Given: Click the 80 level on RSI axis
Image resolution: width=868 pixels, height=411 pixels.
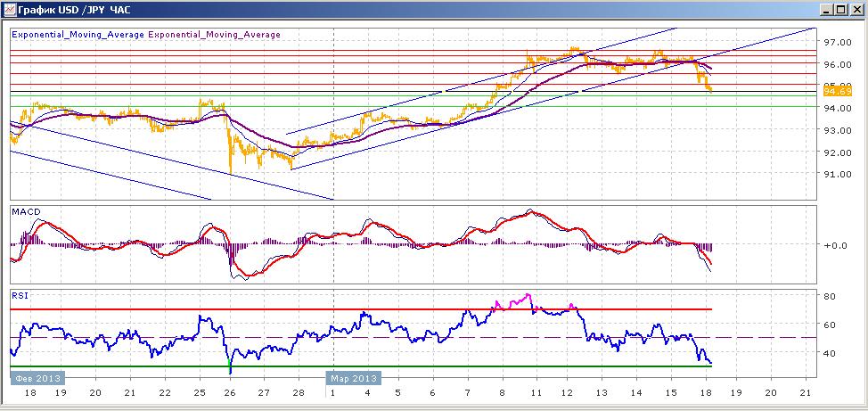Looking at the screenshot, I should click(830, 296).
